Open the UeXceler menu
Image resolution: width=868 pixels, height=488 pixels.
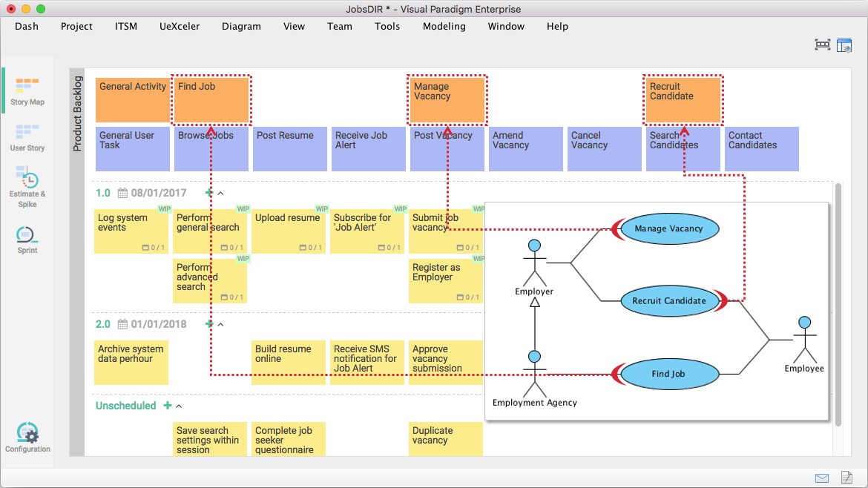(x=179, y=26)
